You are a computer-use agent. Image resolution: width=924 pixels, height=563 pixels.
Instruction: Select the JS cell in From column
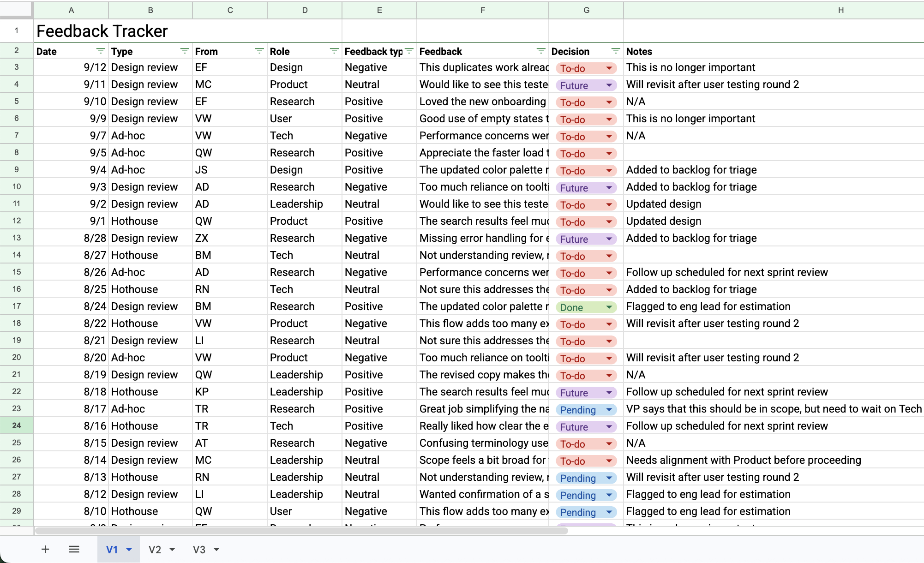pos(230,169)
